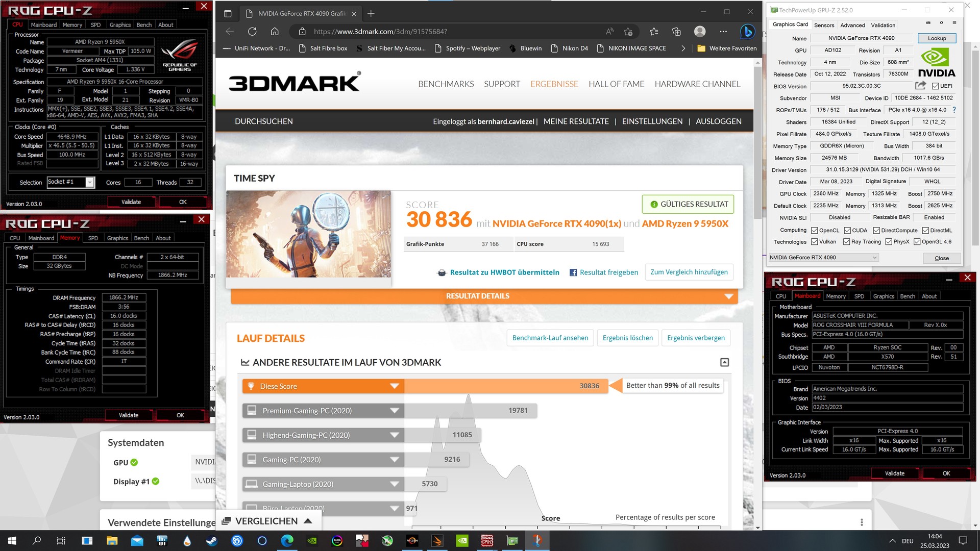Screen dimensions: 980x551
Task: Show more bookmarks bar items chevron
Action: [x=683, y=48]
